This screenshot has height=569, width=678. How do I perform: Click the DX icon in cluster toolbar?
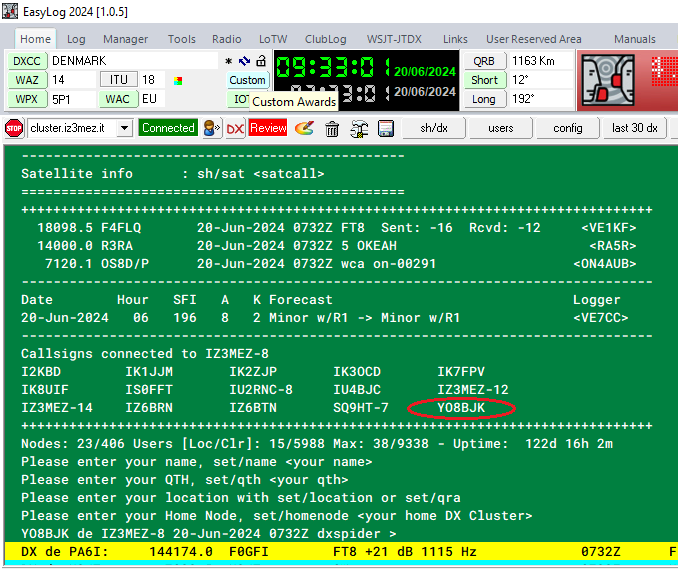[x=235, y=128]
